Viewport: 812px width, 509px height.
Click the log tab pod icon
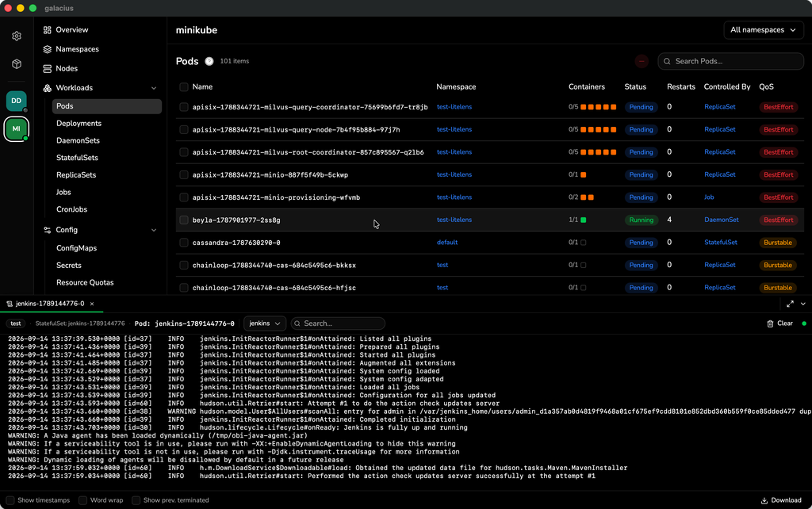[10, 304]
